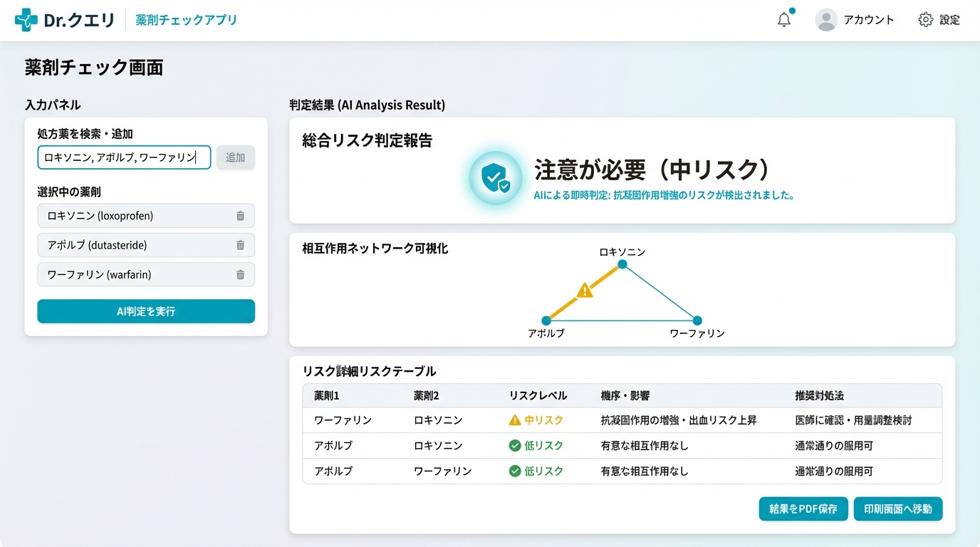Save results with 結果をPDF保存
980x547 pixels.
tap(803, 509)
